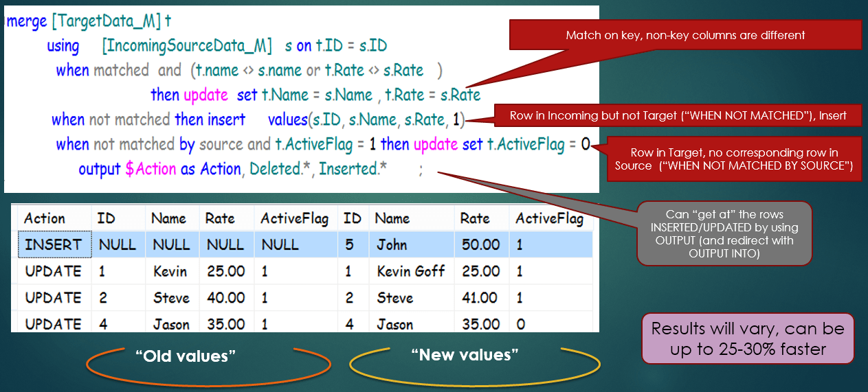The image size is (868, 392).
Task: Click "Row in Target, no corresponding row" callout
Action: pos(735,159)
